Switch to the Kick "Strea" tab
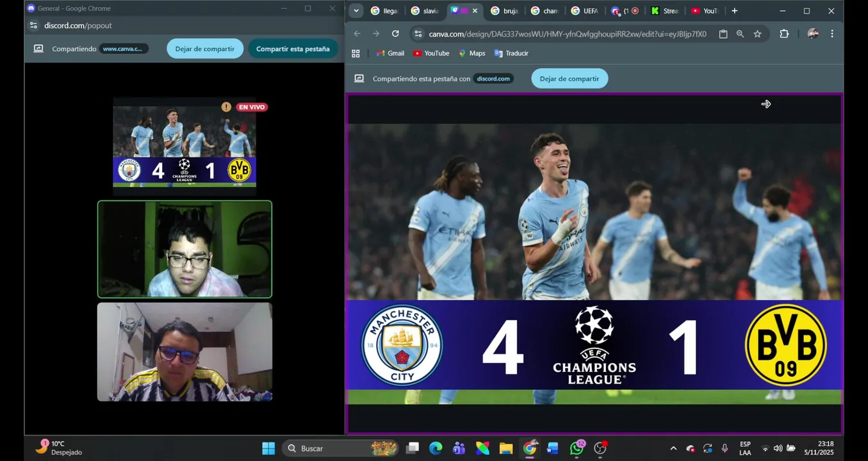 664,11
